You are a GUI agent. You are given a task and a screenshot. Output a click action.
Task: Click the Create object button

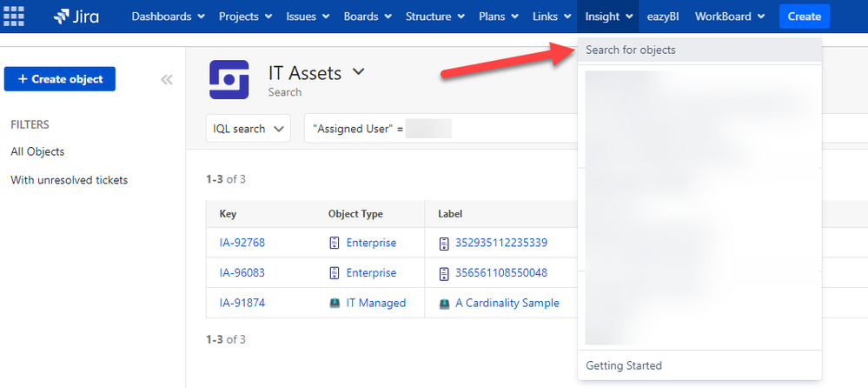pyautogui.click(x=60, y=79)
